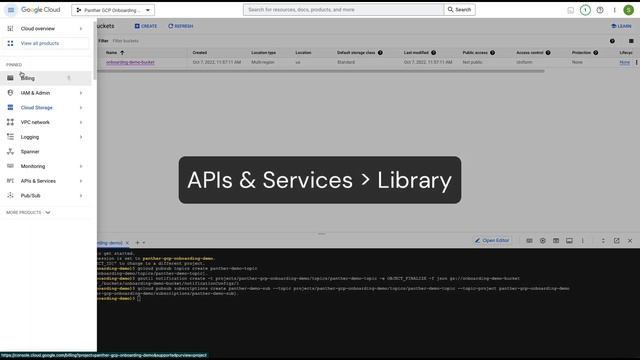
Task: Open the help question mark icon
Action: coord(600,10)
